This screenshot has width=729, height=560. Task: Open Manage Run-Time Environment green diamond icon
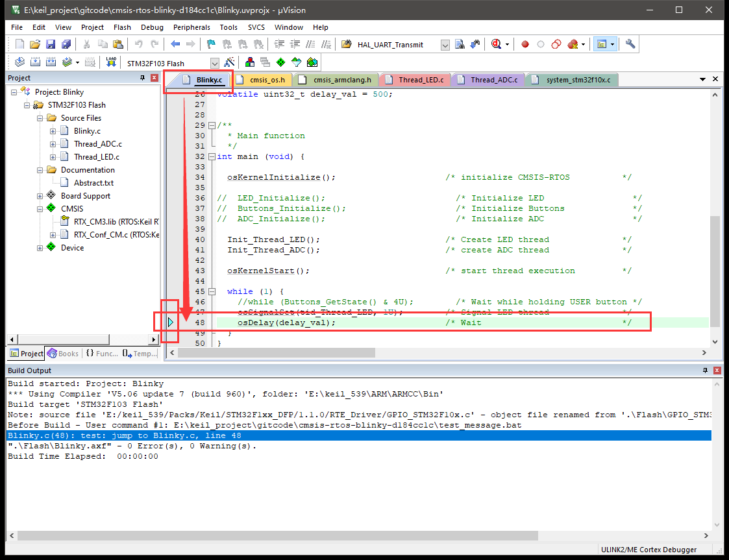tap(280, 62)
